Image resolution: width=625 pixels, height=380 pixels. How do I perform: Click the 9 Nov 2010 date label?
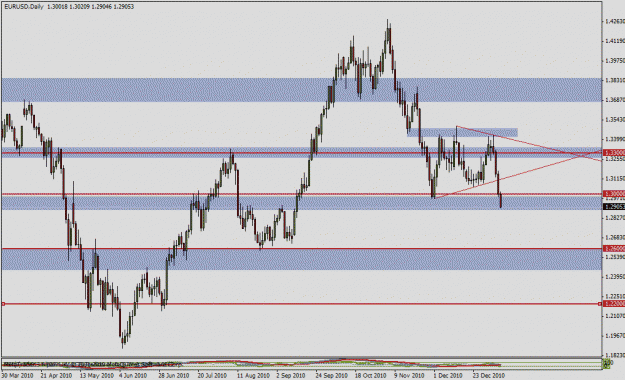409,376
